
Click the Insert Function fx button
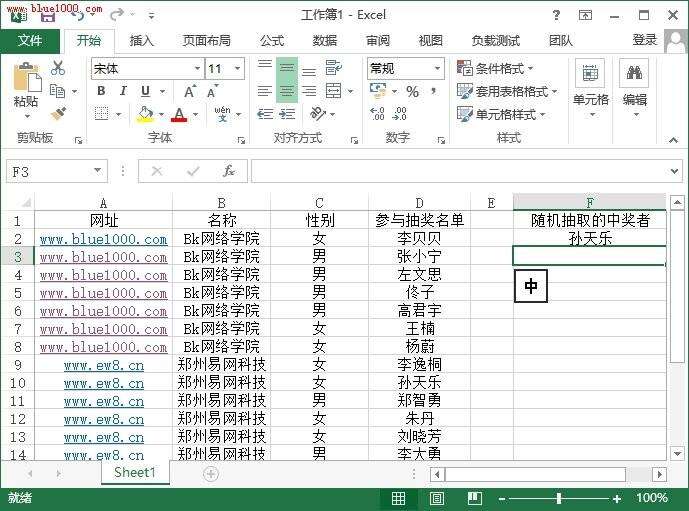click(x=229, y=171)
